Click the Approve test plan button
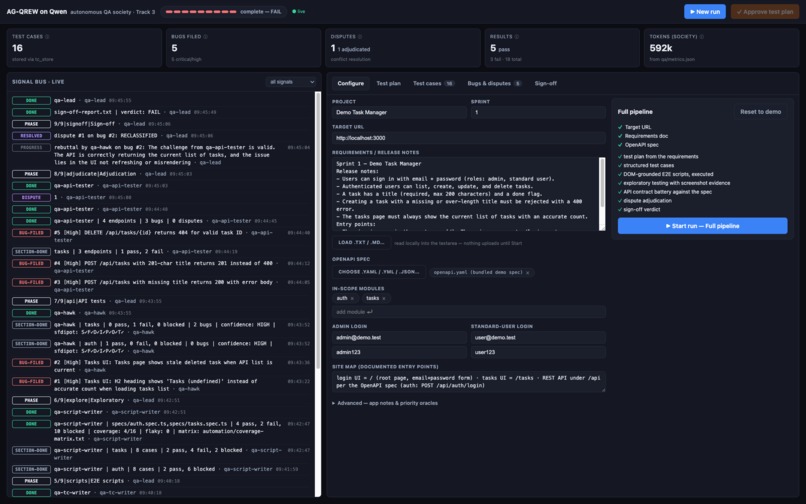 [765, 11]
